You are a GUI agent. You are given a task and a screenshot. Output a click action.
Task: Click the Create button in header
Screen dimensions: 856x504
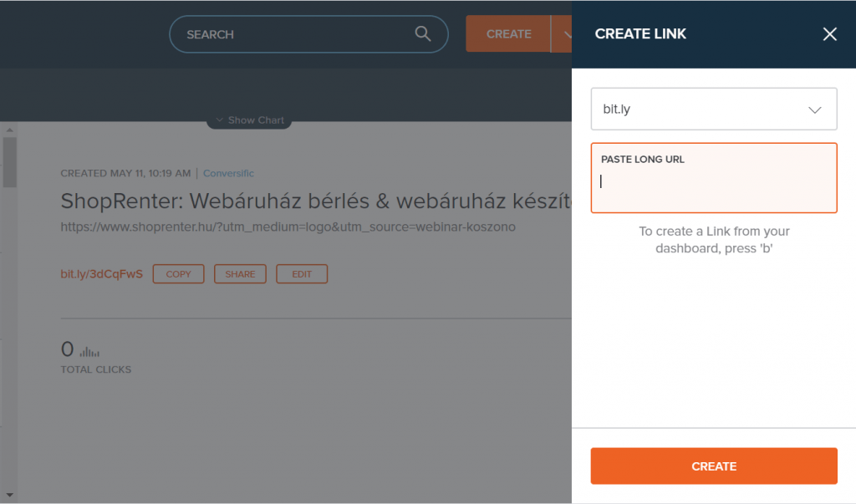coord(508,34)
